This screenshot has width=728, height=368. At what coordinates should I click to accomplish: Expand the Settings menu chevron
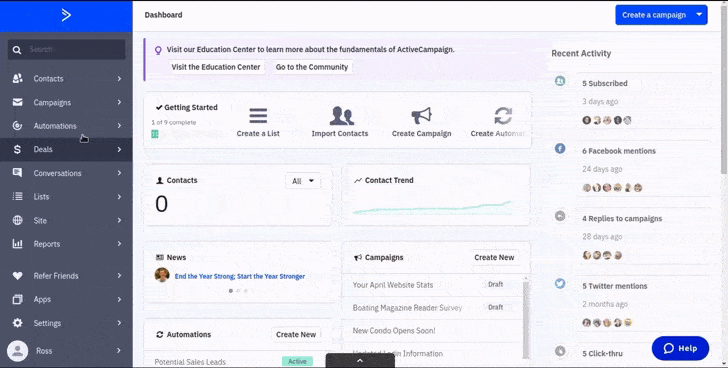pos(119,323)
